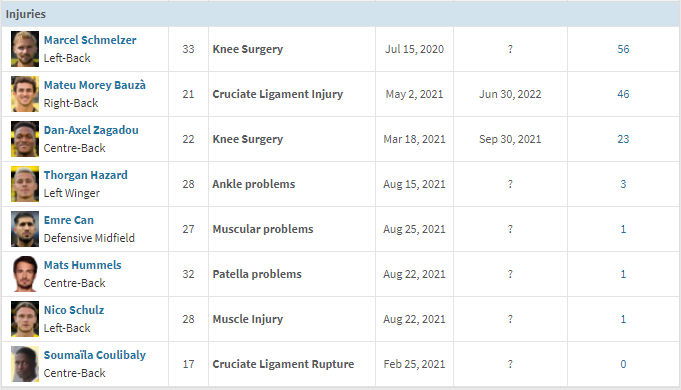Open Marcel Schmelzer's player profile link
Viewport: 681px width, 390px height.
tap(90, 40)
